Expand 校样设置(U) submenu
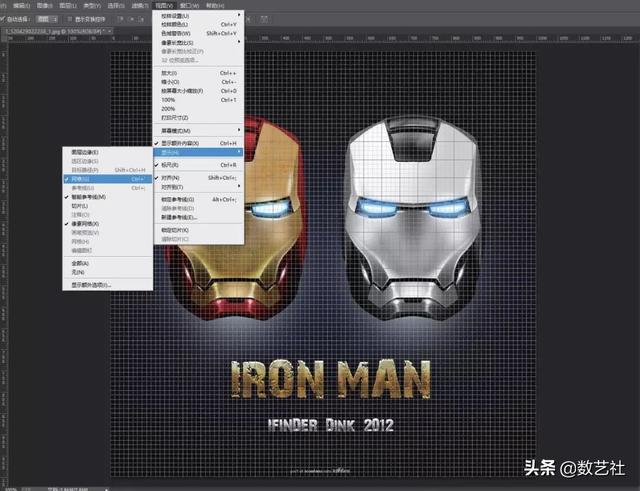Screen dimensions: 640x491 pos(198,16)
